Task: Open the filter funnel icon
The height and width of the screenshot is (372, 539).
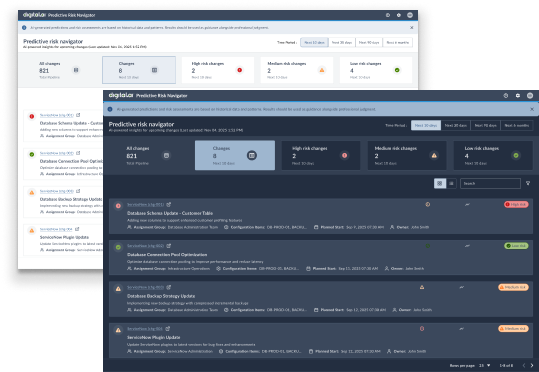Action: (x=528, y=184)
